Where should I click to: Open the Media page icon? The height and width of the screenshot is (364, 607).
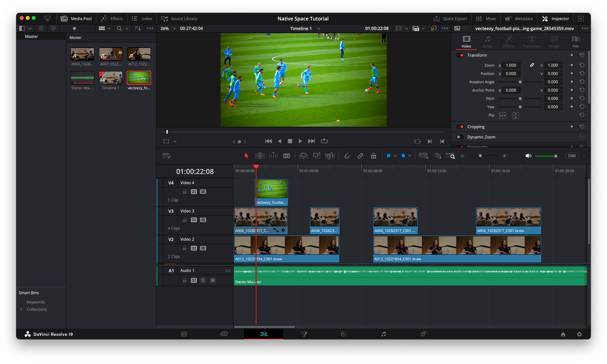[184, 334]
